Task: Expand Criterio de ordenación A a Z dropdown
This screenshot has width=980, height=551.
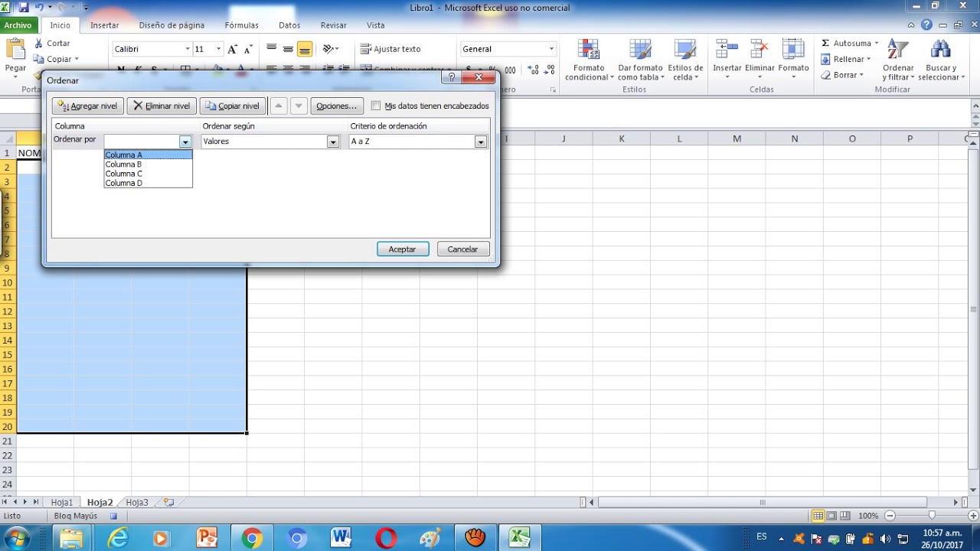Action: pos(480,142)
